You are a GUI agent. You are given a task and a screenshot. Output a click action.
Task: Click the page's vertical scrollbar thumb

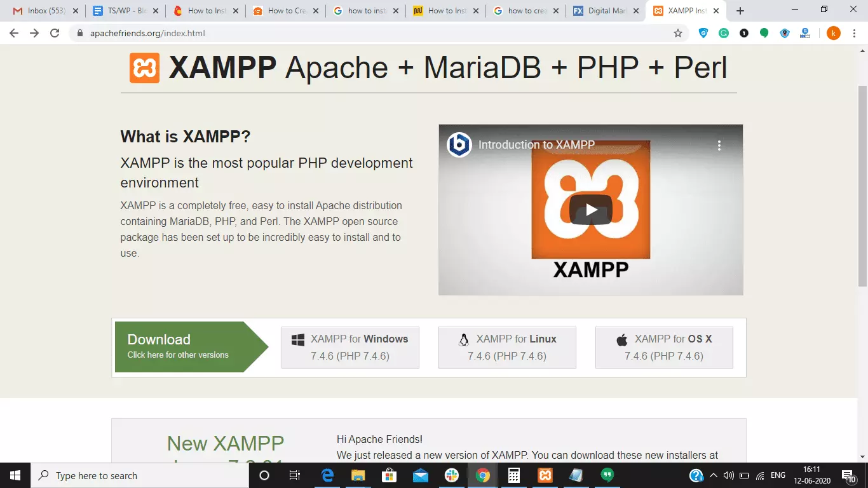point(862,185)
